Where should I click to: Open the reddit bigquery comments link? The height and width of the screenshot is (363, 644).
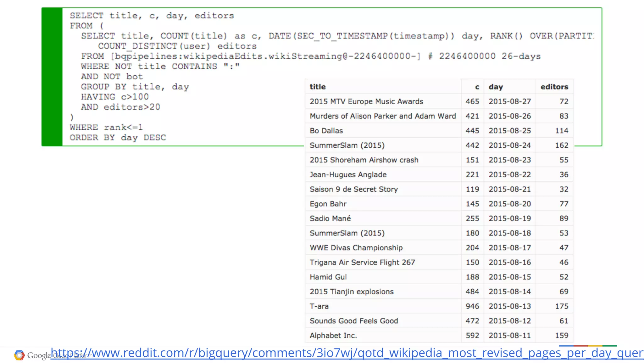(x=347, y=353)
